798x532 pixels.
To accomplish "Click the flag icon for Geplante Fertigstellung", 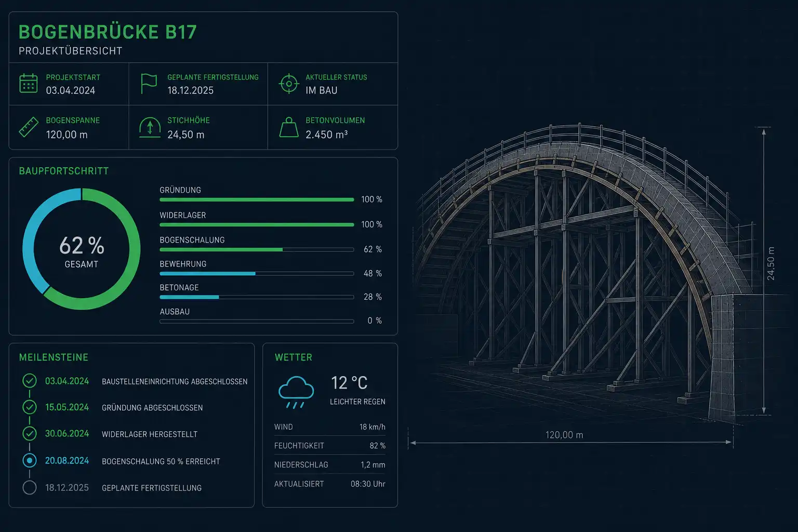I will (x=149, y=83).
